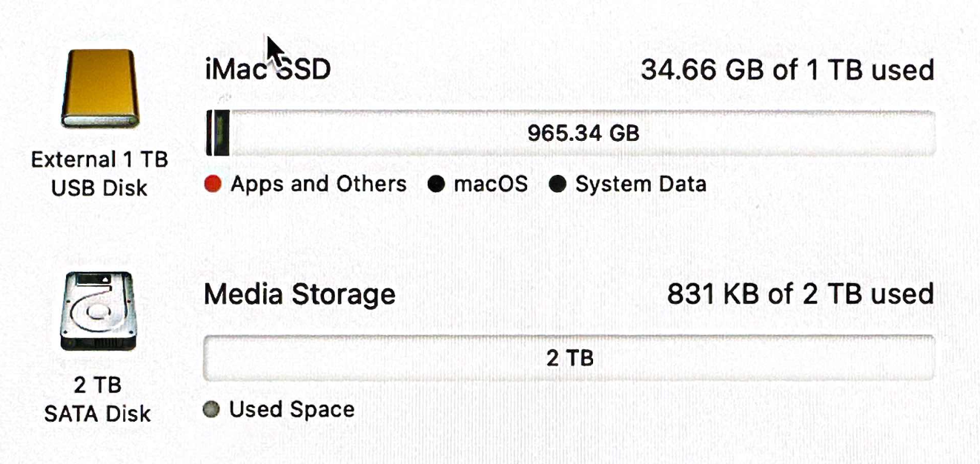
Task: Click the "System Data" legend label
Action: tap(640, 185)
